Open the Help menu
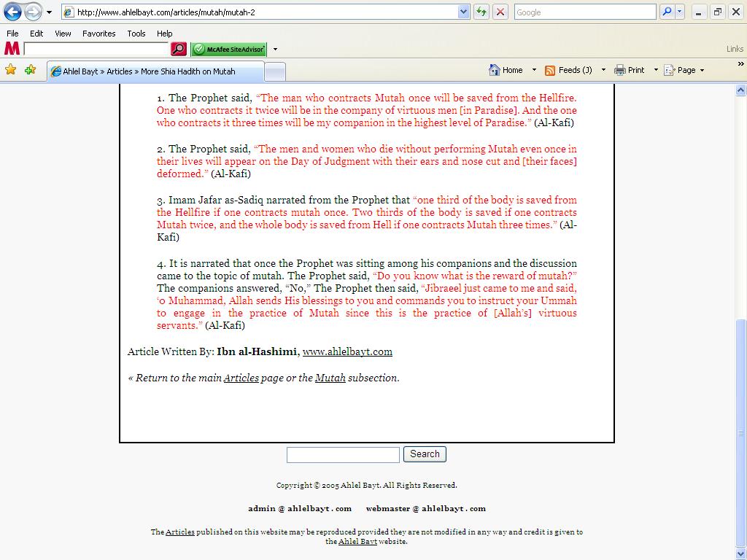 tap(164, 34)
